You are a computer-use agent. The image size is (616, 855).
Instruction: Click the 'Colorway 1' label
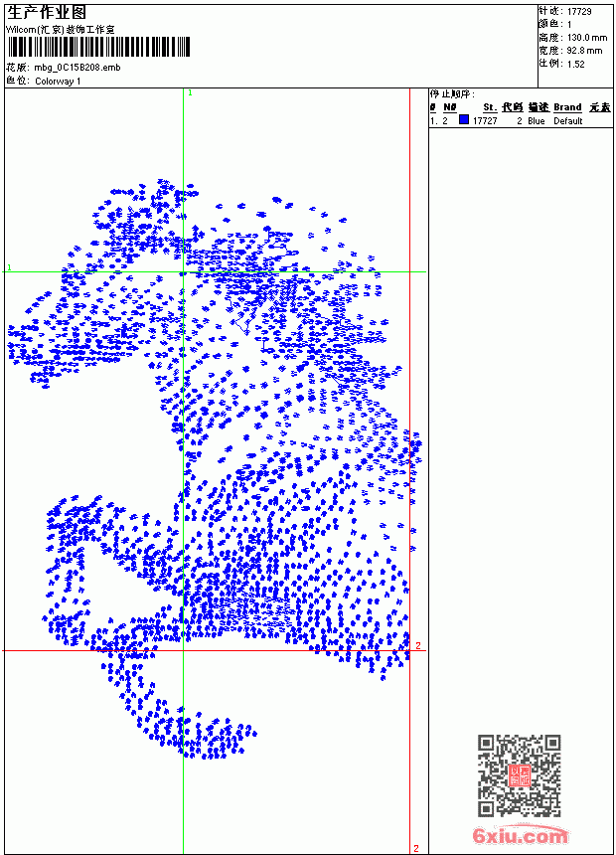[58, 82]
